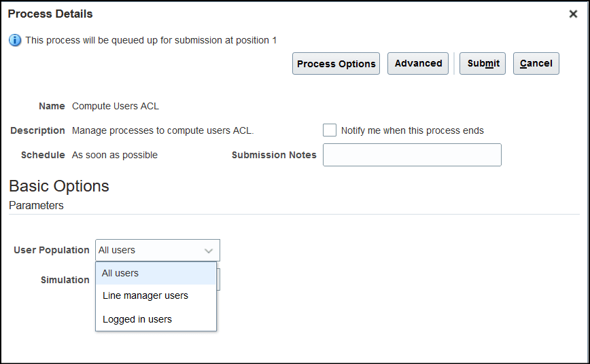Enable notify when process ends checkbox

click(x=330, y=130)
